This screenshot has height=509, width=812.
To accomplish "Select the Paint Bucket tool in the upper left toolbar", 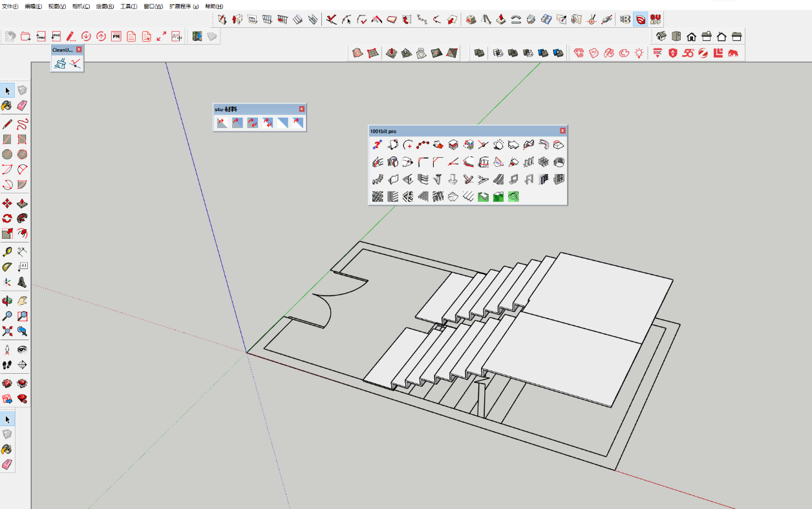I will (x=7, y=105).
